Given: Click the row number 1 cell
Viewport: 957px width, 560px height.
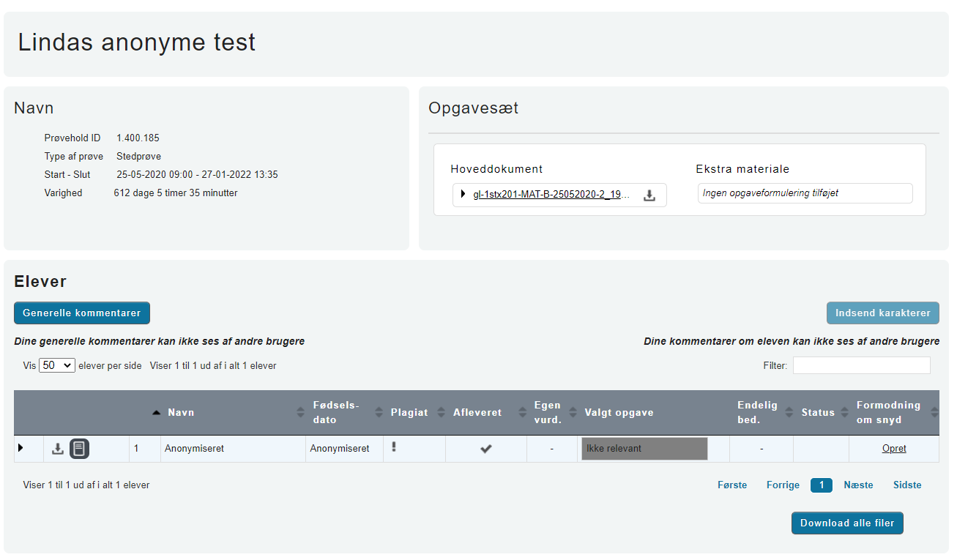Looking at the screenshot, I should 145,449.
